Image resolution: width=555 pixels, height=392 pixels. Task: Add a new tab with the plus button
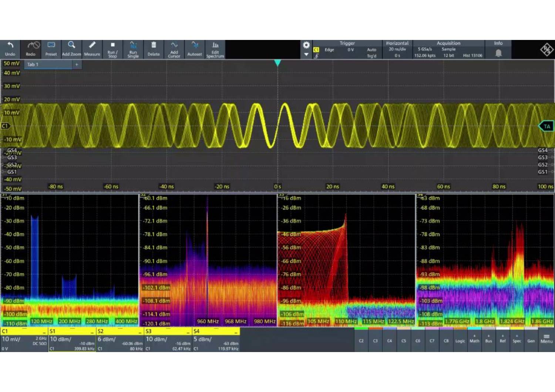click(77, 64)
